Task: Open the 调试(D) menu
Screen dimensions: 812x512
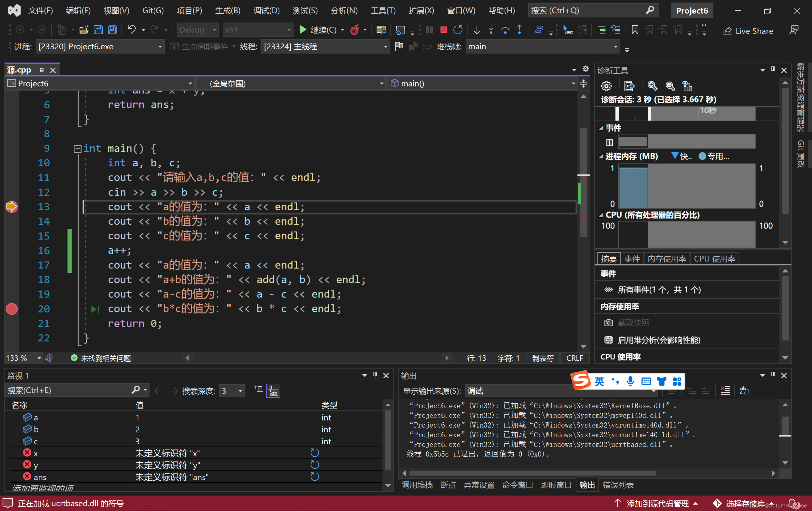Action: pyautogui.click(x=266, y=10)
